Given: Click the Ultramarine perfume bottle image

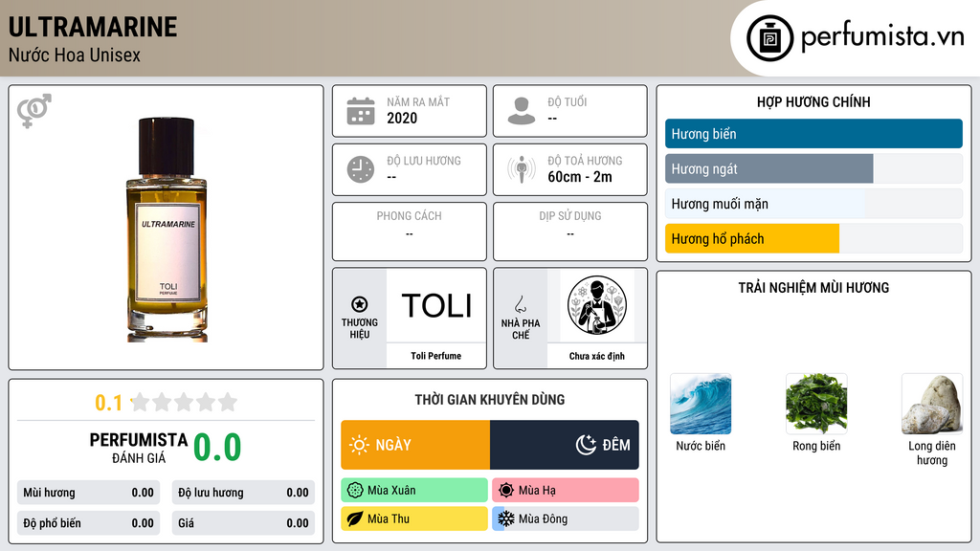Looking at the screenshot, I should 167,230.
